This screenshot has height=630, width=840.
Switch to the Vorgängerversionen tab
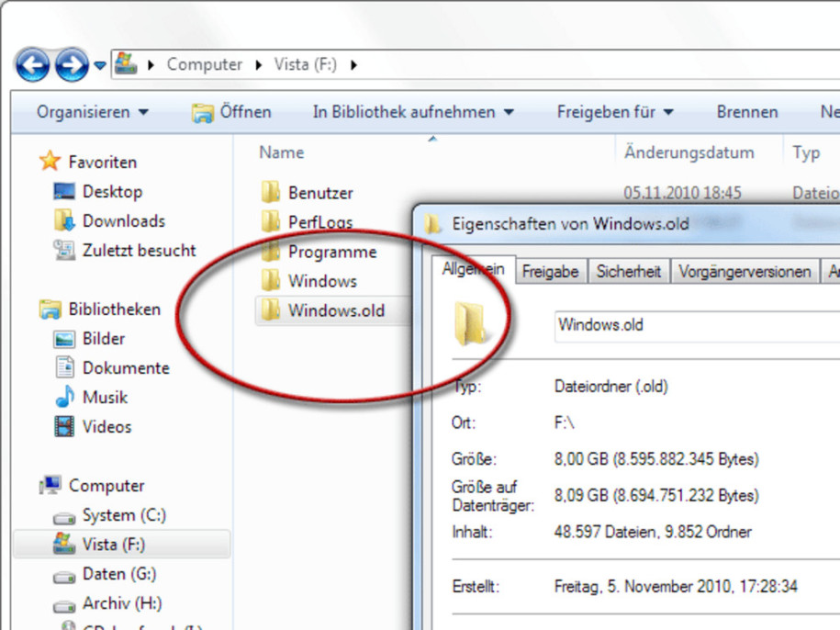[x=745, y=272]
